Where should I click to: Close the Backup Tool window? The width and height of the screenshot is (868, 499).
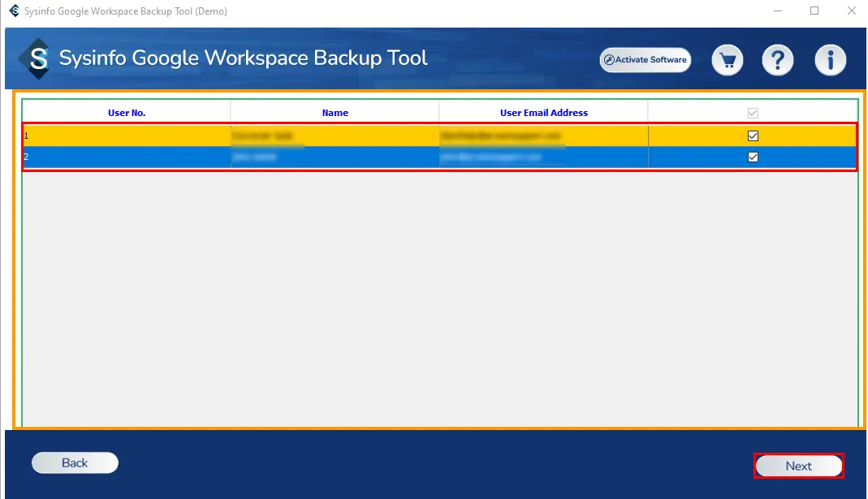(x=852, y=11)
